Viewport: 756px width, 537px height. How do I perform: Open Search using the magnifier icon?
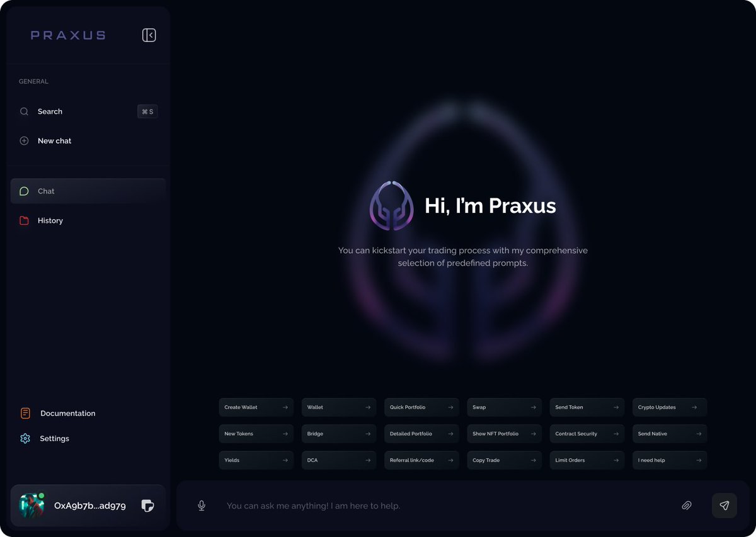pos(24,111)
